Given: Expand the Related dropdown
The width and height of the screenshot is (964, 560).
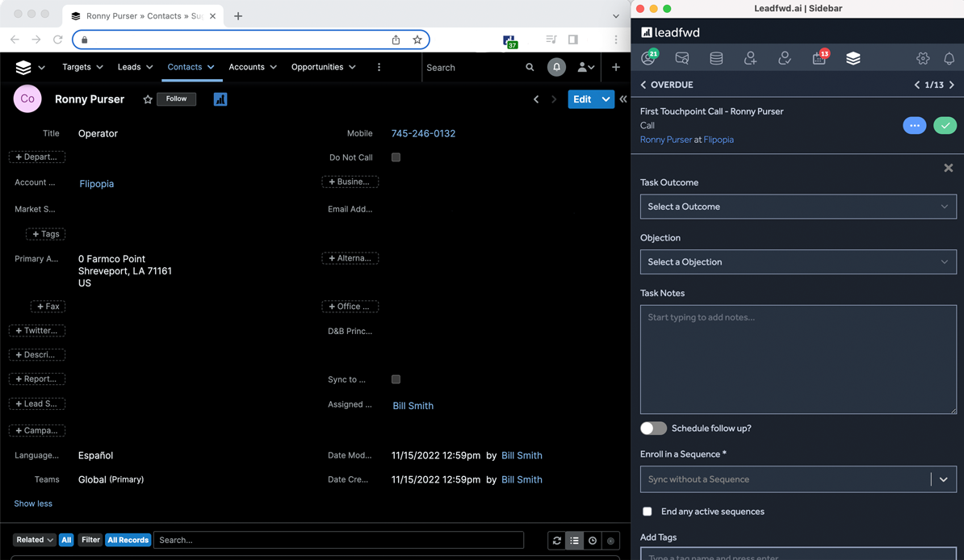Looking at the screenshot, I should coord(35,540).
